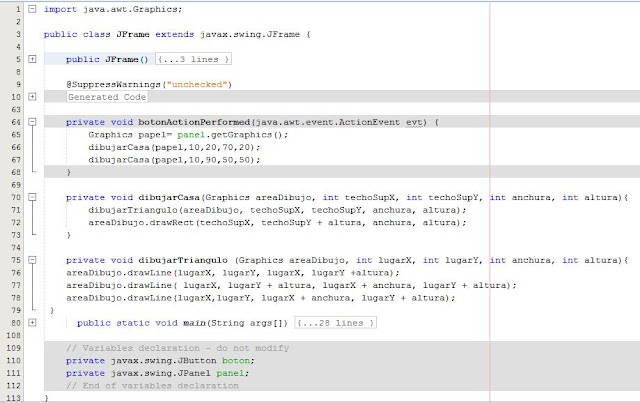Click the 'lugarX' parameter on line 75
The width and height of the screenshot is (640, 403).
pos(395,261)
